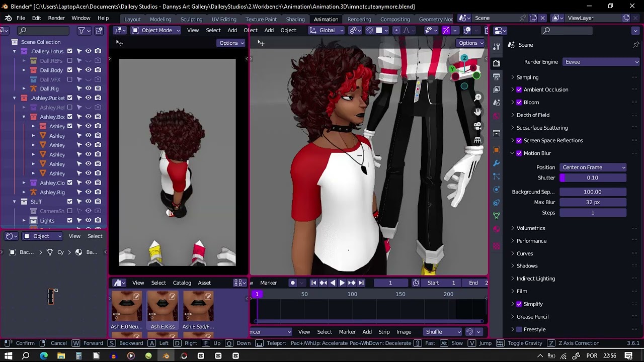Open the Scene properties tab icon
Image resolution: width=644 pixels, height=362 pixels.
click(497, 103)
